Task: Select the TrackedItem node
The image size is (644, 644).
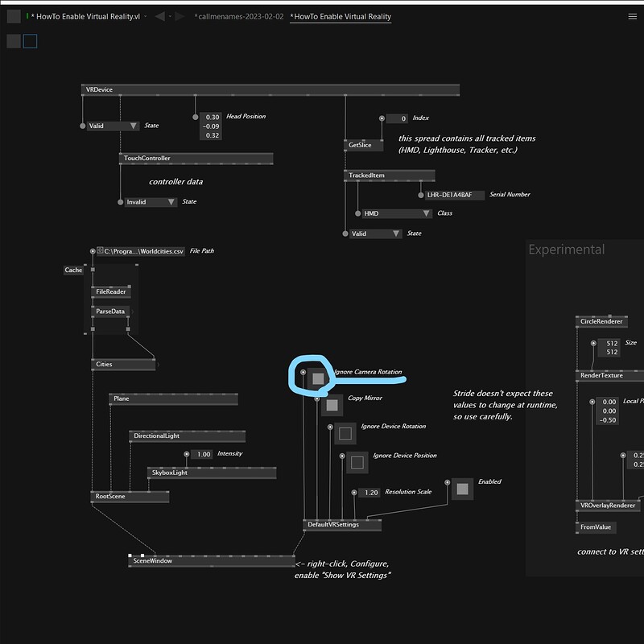Action: (389, 175)
